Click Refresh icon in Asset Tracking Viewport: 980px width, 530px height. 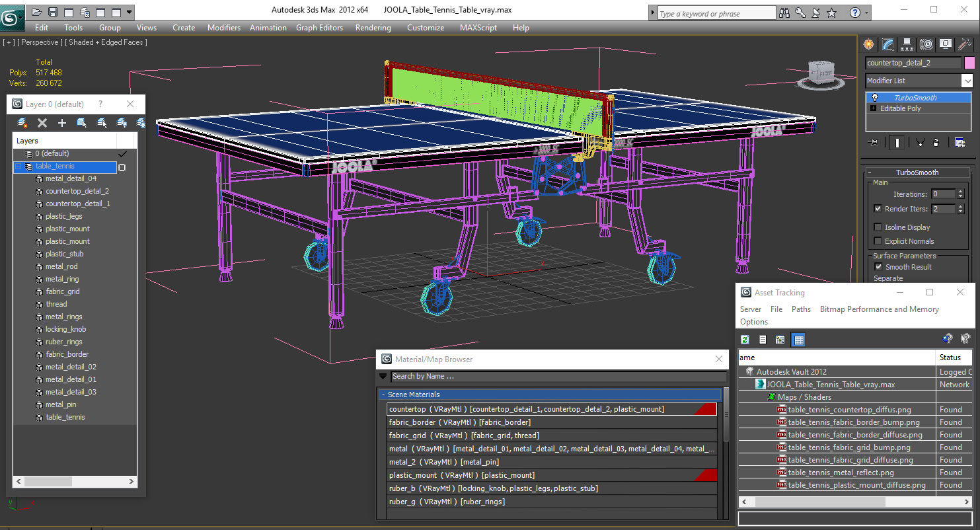[745, 340]
